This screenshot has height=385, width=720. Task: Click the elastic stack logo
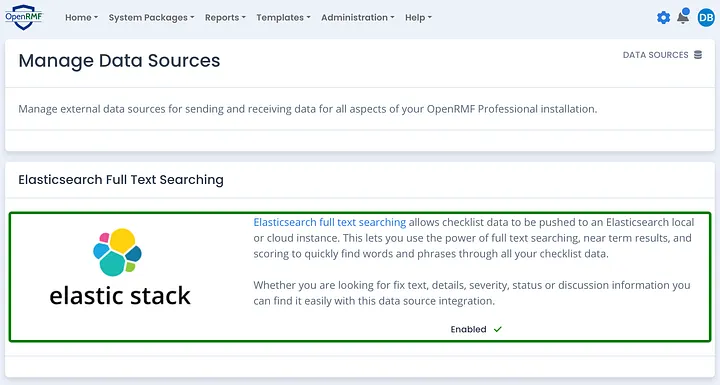click(x=119, y=267)
